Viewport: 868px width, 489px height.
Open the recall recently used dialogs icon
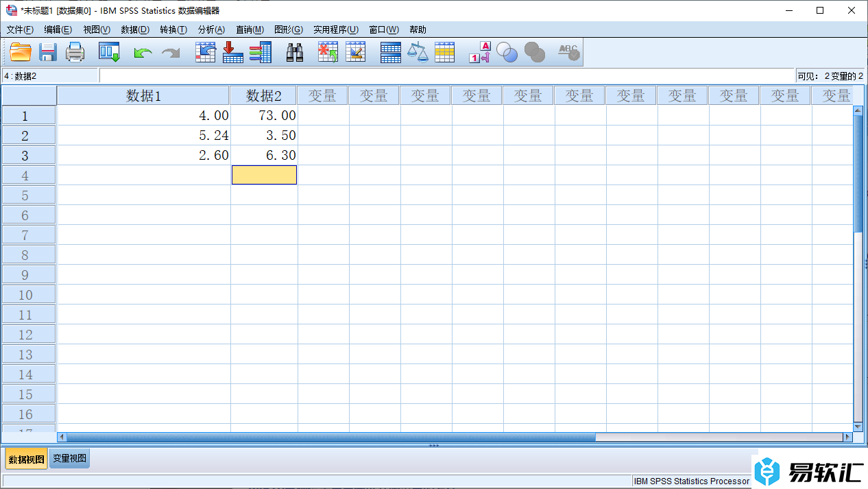(109, 52)
